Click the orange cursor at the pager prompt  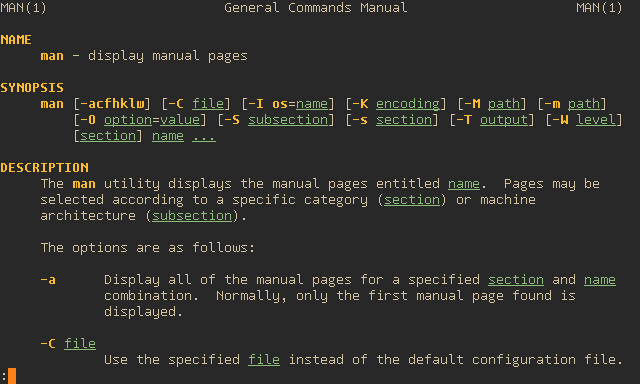[x=12, y=376]
